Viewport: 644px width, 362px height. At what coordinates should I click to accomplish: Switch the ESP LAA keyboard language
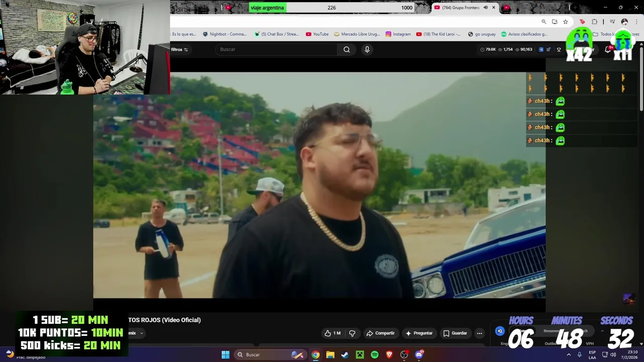pyautogui.click(x=592, y=354)
